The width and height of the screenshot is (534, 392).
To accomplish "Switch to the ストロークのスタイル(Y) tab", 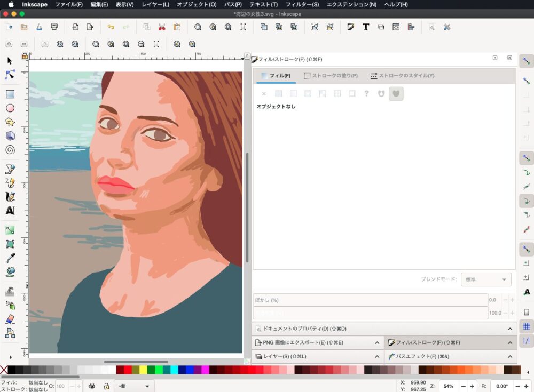I will 402,76.
